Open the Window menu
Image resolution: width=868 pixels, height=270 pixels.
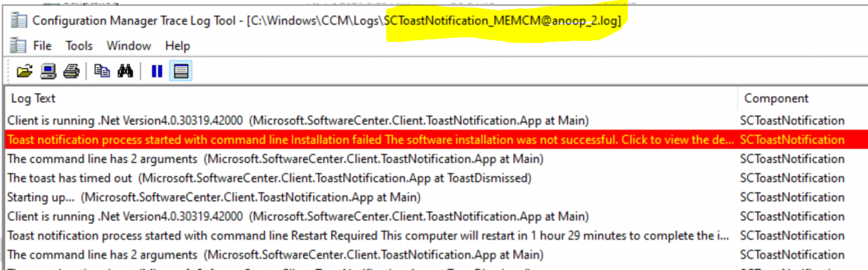pos(129,46)
